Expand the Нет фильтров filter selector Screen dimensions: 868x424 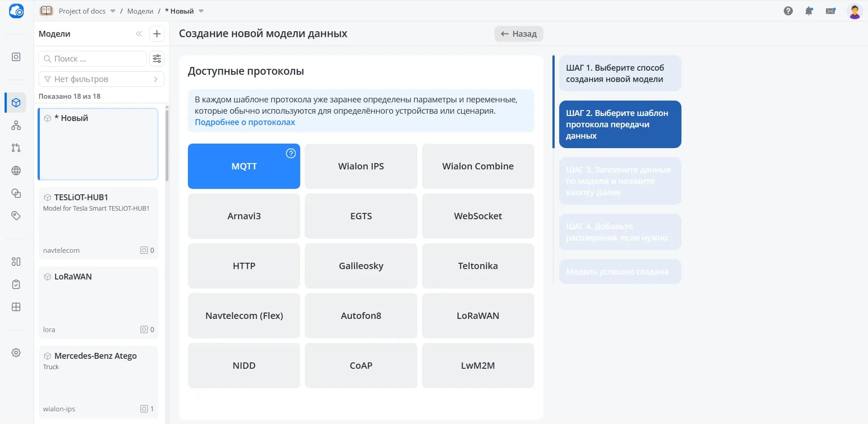(x=101, y=79)
